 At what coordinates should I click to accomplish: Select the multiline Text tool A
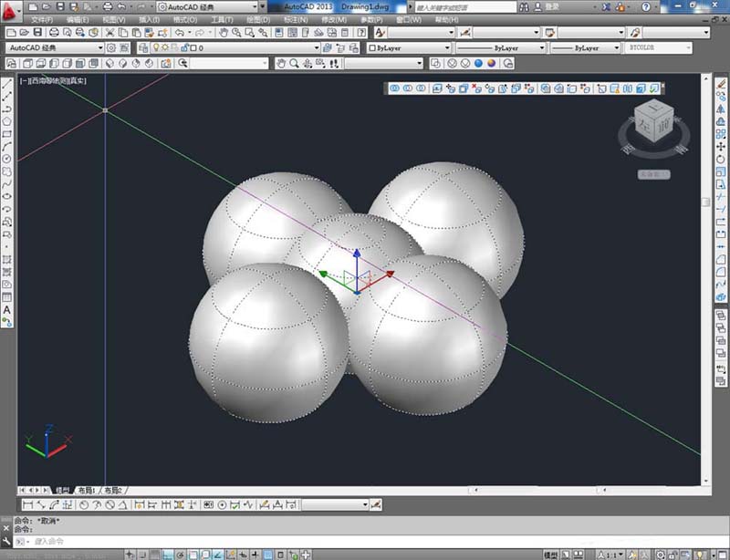pos(6,309)
